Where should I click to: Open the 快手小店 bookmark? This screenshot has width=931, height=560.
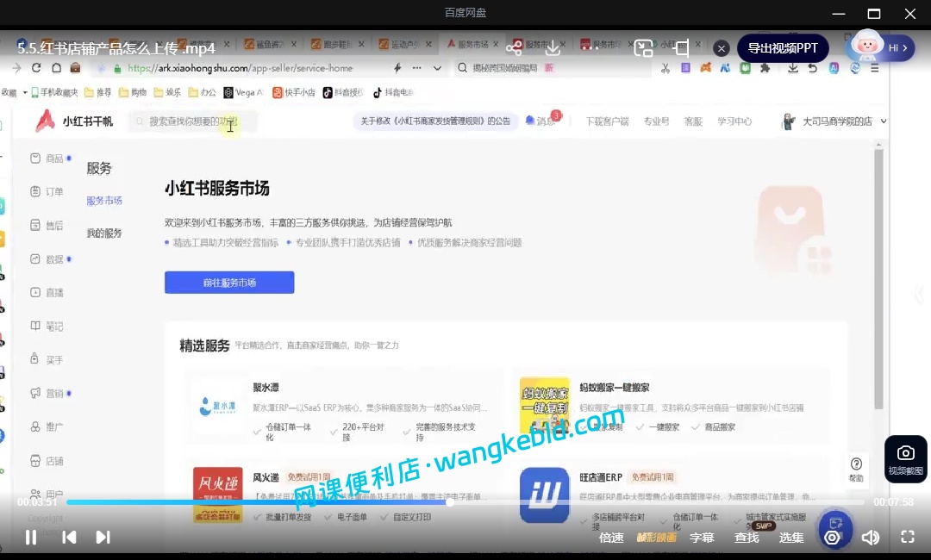pos(294,92)
